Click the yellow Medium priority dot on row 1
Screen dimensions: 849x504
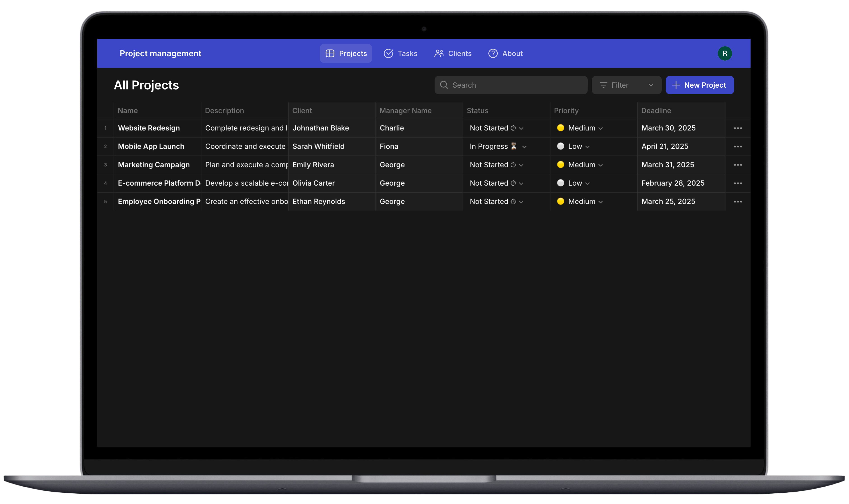click(560, 128)
